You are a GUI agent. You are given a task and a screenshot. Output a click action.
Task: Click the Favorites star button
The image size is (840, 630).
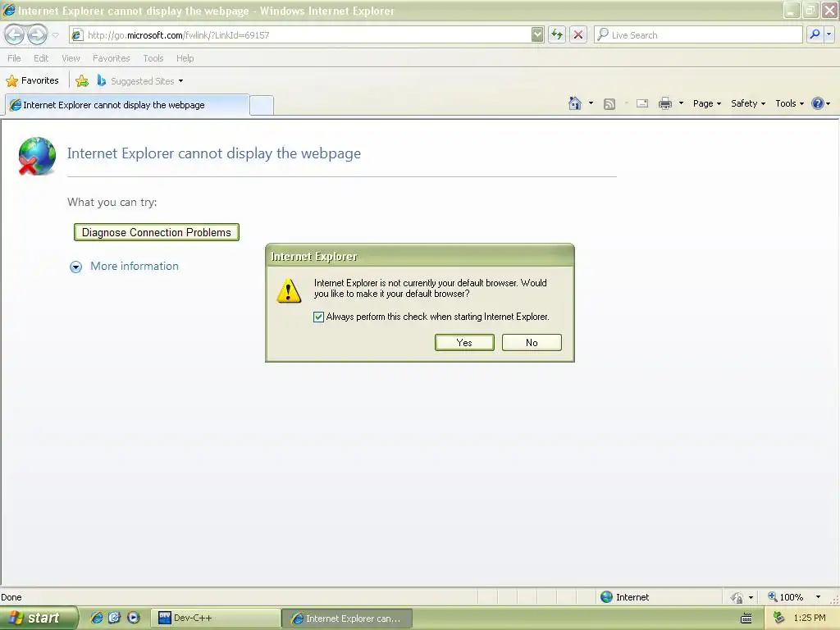32,81
